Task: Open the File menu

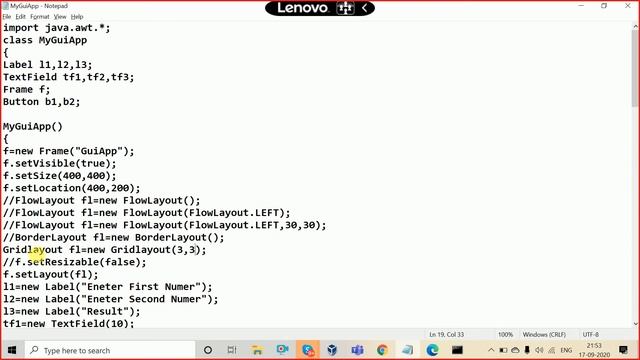Action: [x=7, y=17]
